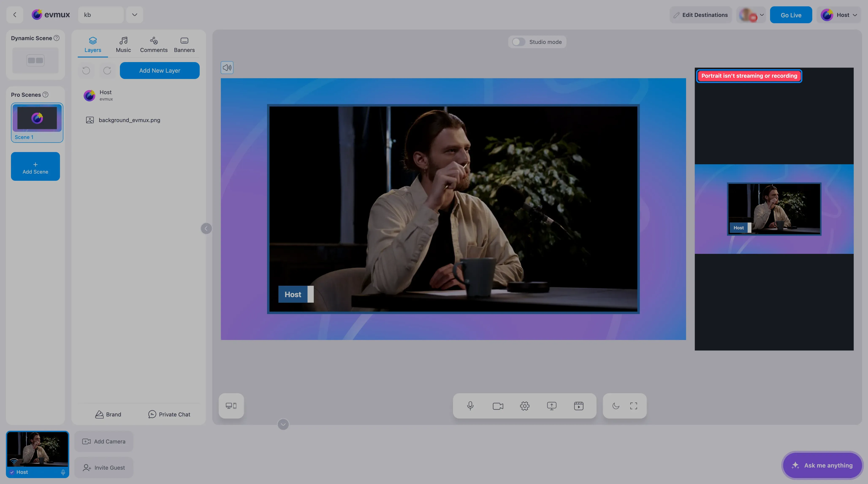Open help for Pro Scenes
This screenshot has height=484, width=868.
tap(45, 95)
